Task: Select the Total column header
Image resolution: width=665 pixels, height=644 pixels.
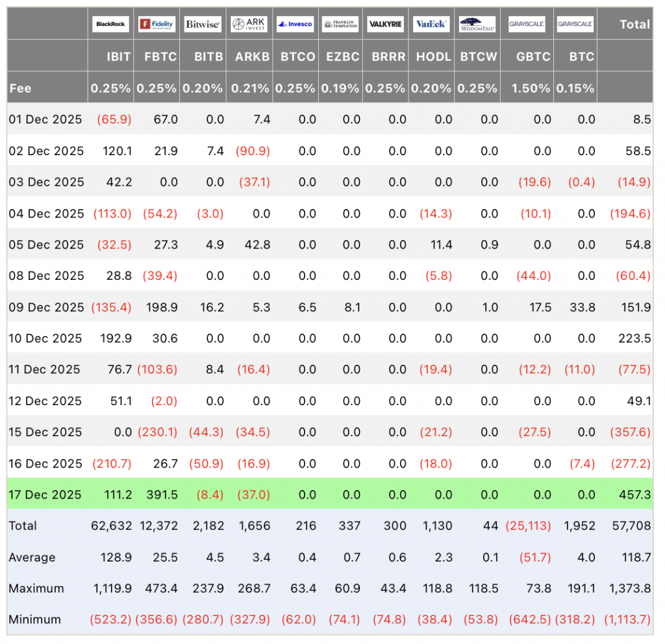Action: coord(634,24)
